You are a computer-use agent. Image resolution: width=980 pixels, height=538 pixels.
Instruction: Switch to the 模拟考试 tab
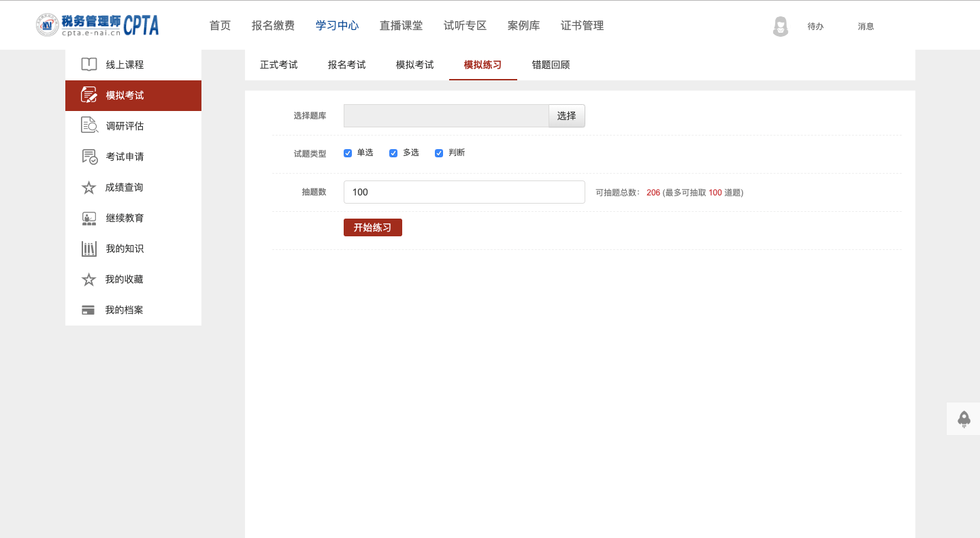pyautogui.click(x=415, y=65)
